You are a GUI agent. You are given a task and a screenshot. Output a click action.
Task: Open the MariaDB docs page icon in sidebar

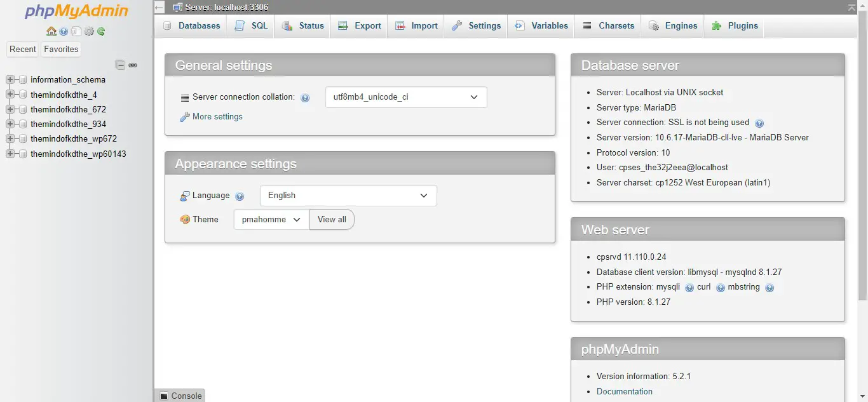pyautogui.click(x=76, y=31)
